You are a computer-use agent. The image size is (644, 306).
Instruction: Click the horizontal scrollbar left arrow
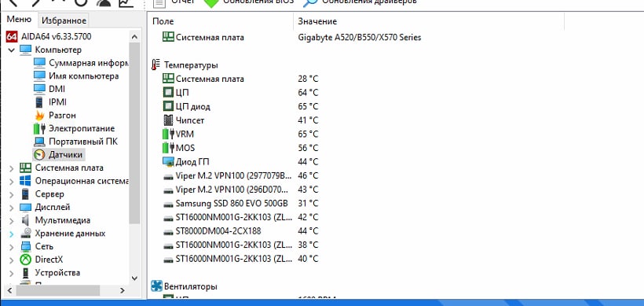click(11, 290)
